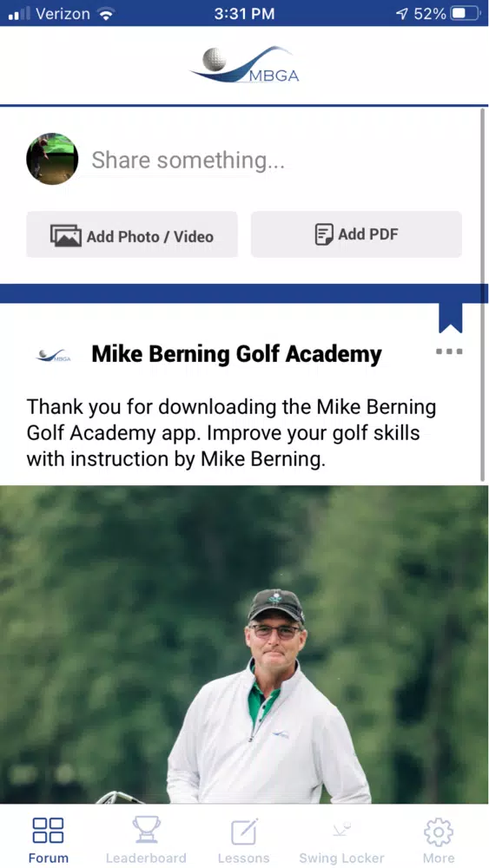489x868 pixels.
Task: Click the Add PDF button
Action: coord(357,234)
